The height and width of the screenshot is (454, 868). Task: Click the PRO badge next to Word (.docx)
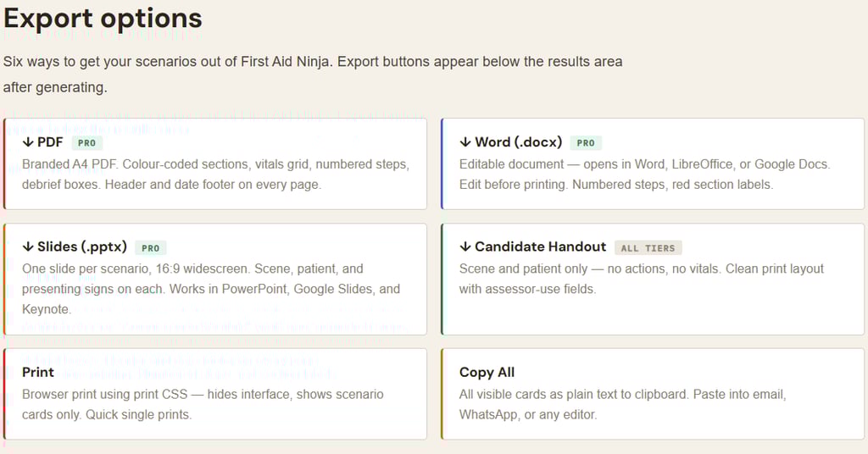click(586, 143)
